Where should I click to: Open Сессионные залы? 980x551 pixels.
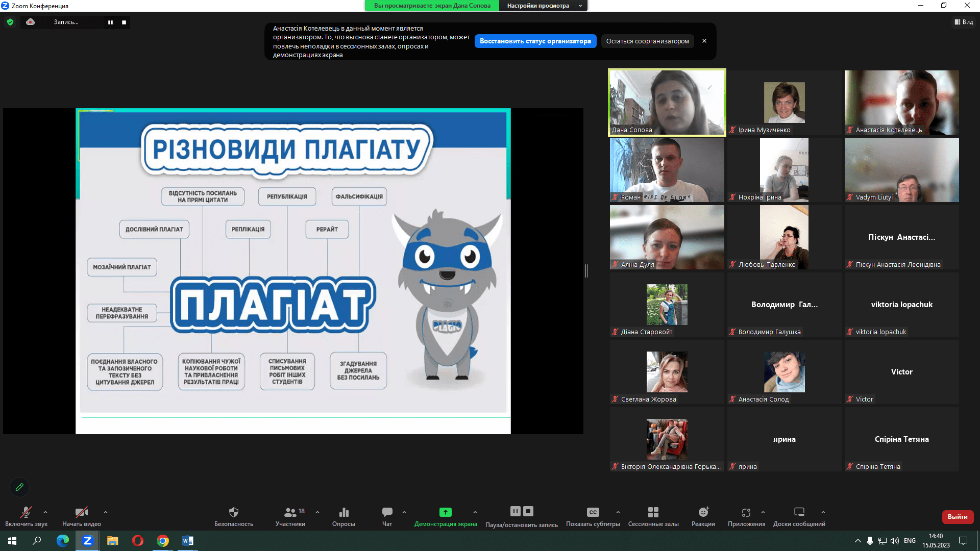pos(653,516)
